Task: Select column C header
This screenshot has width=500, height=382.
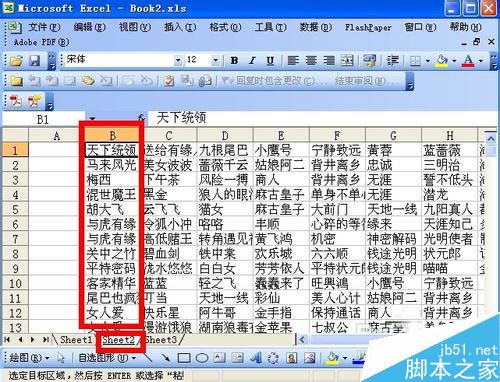Action: pyautogui.click(x=169, y=136)
